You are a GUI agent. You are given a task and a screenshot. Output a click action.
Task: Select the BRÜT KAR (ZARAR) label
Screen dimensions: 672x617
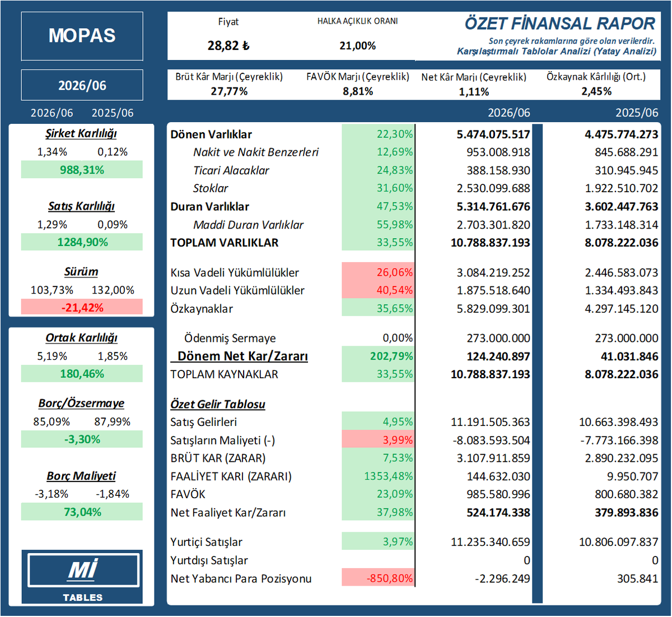click(218, 458)
